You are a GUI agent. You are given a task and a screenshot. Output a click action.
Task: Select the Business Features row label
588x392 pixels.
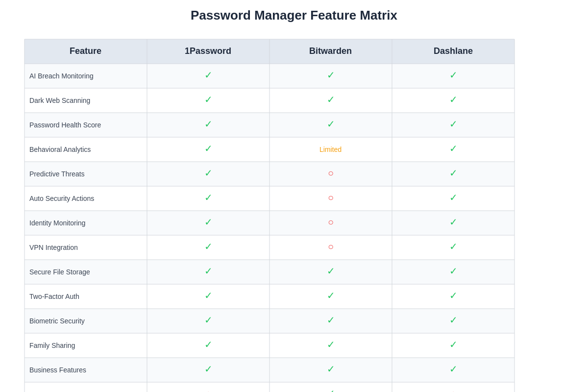pos(58,370)
